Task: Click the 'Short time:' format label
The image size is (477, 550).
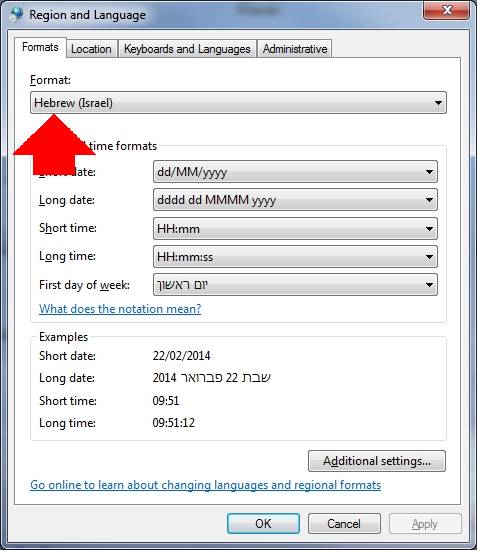Action: point(68,228)
